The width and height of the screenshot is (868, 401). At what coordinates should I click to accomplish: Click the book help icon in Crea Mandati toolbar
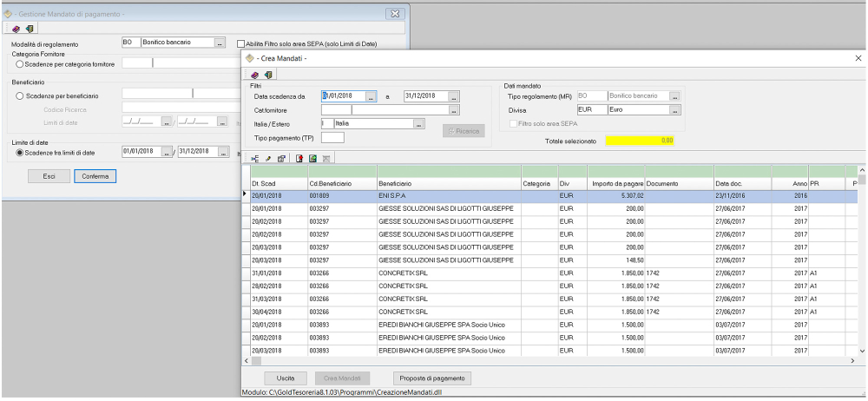pos(254,75)
